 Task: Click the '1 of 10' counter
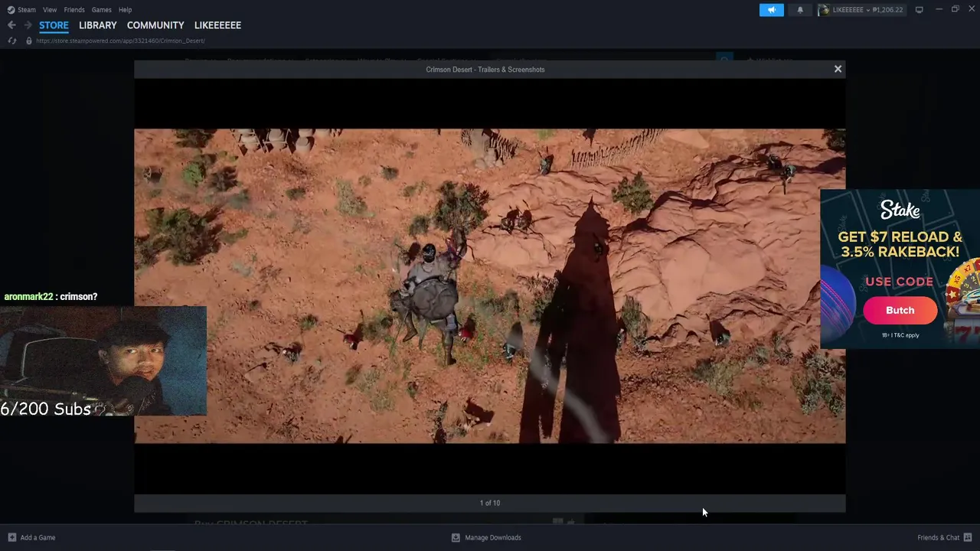point(490,503)
